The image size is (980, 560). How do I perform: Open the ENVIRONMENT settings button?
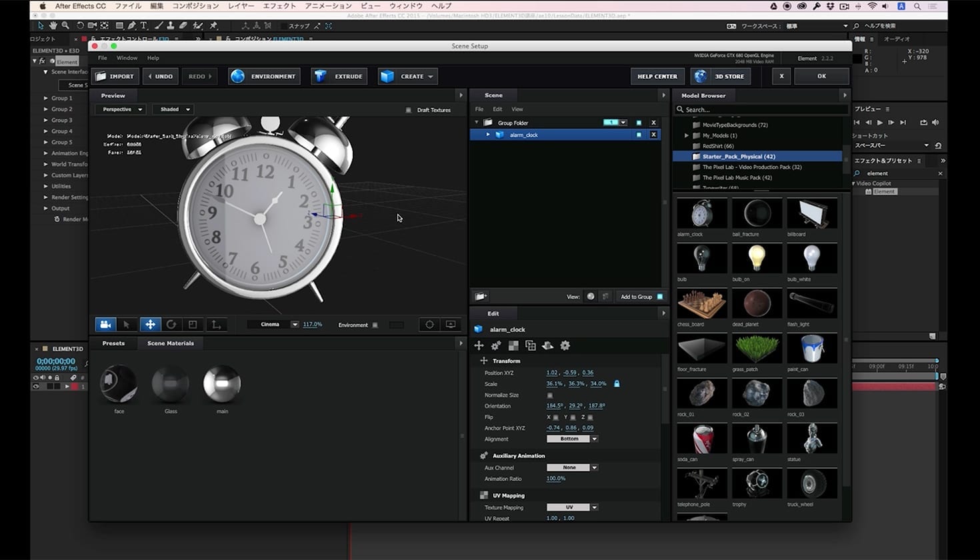pos(264,77)
